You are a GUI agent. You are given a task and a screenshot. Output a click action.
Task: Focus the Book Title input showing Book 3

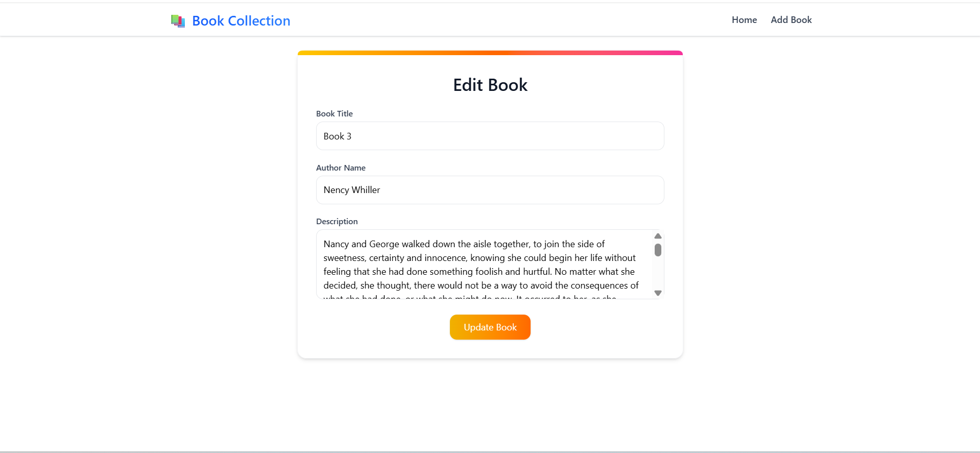490,136
